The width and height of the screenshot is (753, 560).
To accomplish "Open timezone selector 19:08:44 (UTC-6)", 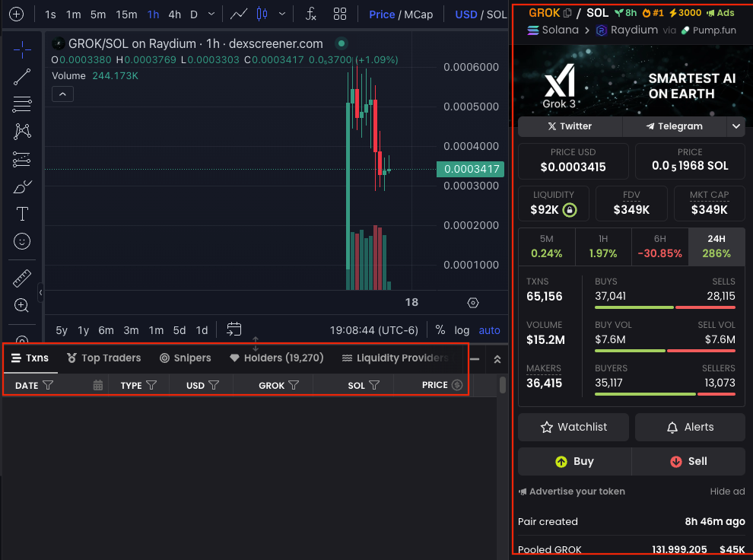I will [373, 330].
